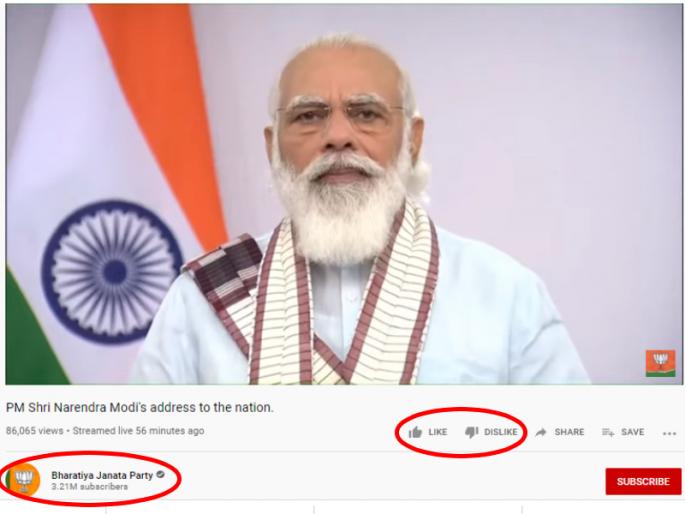Open the three-dot more actions menu

(x=669, y=433)
